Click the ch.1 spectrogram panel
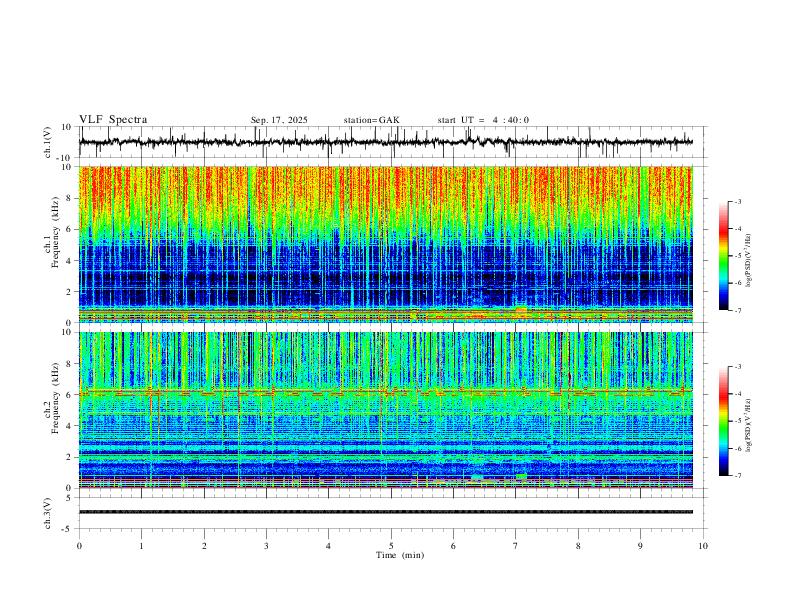 (x=386, y=244)
